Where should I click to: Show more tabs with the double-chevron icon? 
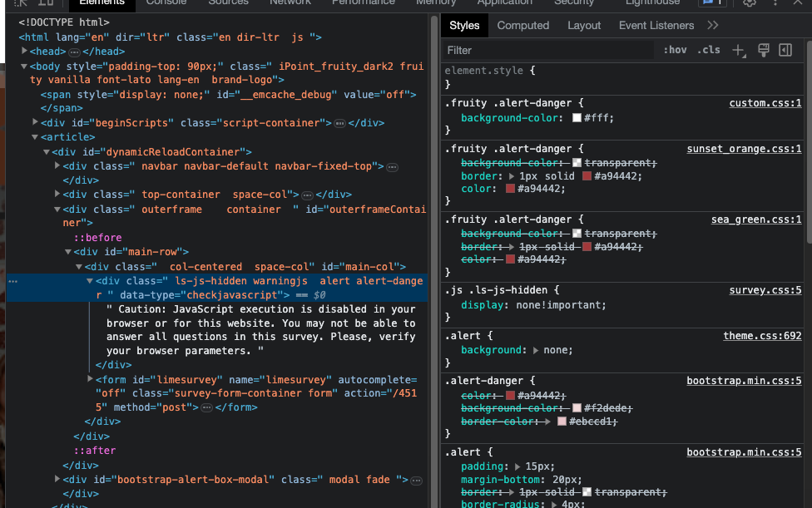pyautogui.click(x=712, y=26)
